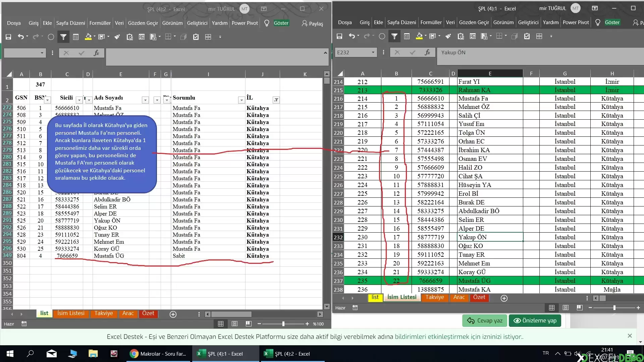The width and height of the screenshot is (644, 362).
Task: Open fill color dropdown arrow in right toolbar
Action: point(425,36)
